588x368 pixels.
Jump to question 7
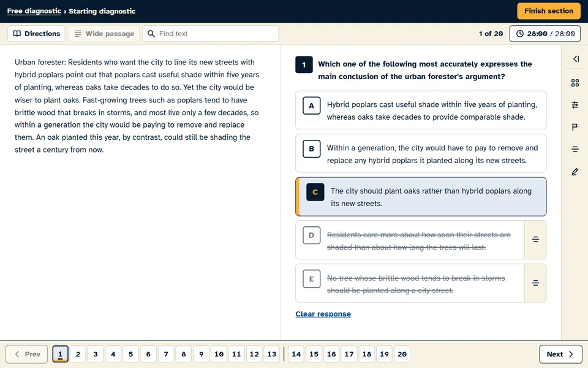pyautogui.click(x=166, y=354)
